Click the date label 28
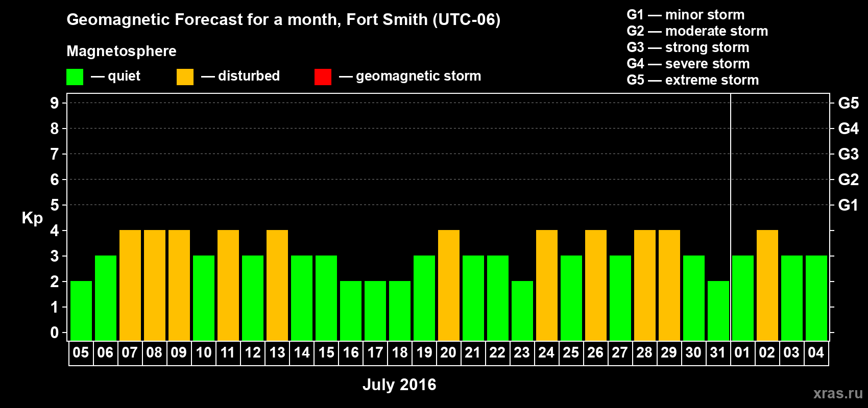This screenshot has height=408, width=868. (644, 353)
